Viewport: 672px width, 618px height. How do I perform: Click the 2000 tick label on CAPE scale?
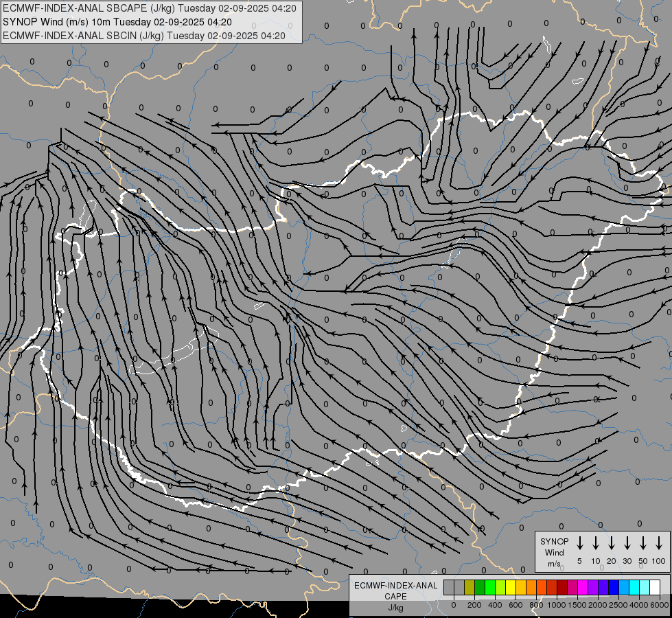click(597, 605)
